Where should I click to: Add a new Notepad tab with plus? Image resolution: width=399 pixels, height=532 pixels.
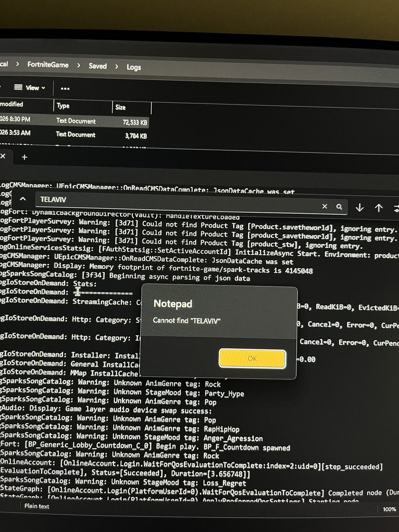24,157
